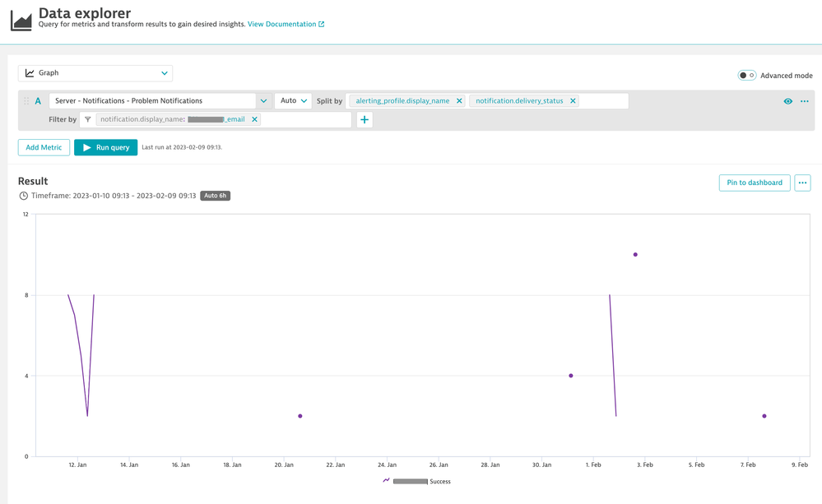
Task: Expand the Graph visualization dropdown
Action: click(95, 73)
